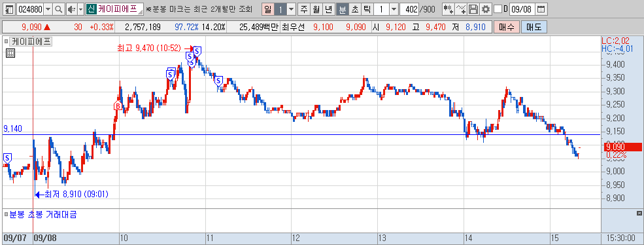
Task: Click the 최우선 label
Action: pos(294,27)
